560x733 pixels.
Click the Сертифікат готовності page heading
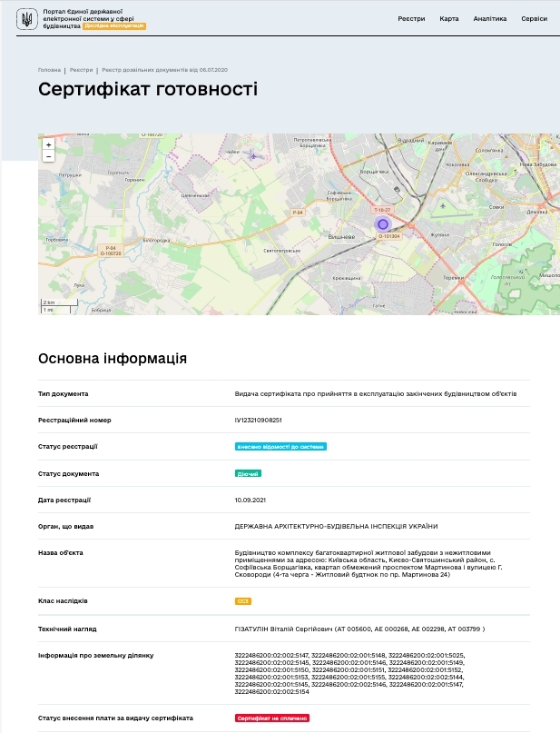(x=148, y=89)
